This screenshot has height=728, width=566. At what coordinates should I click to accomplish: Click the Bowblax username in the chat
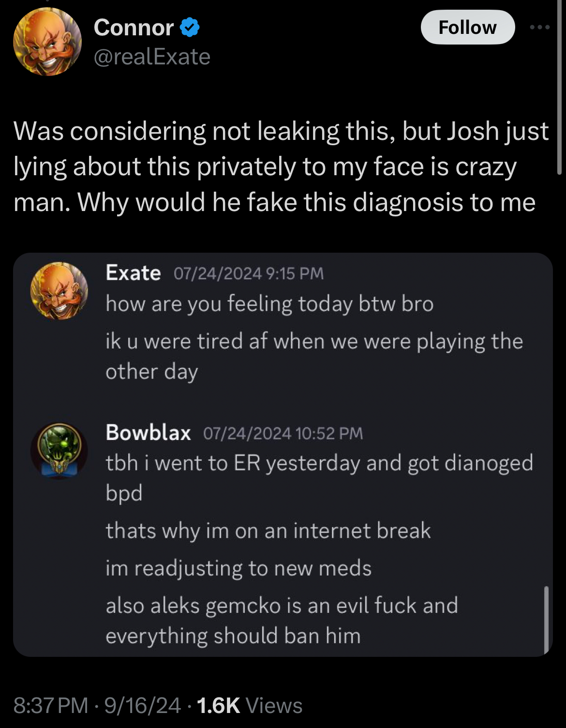[148, 432]
